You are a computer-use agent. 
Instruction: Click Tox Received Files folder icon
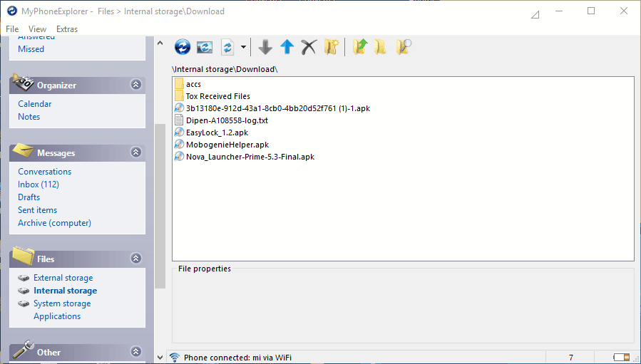click(179, 96)
